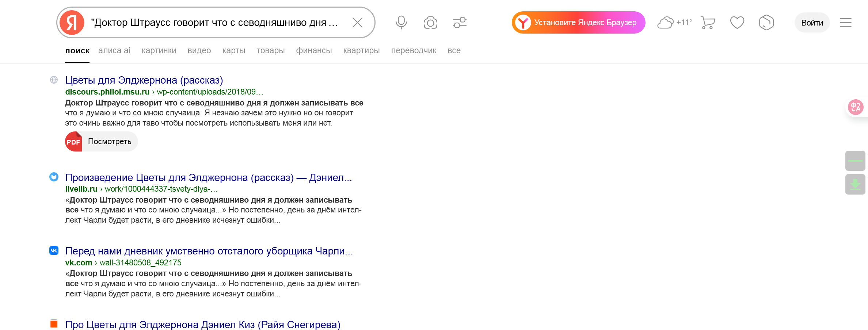Image resolution: width=868 pixels, height=330 pixels.
Task: Click the Войти login button
Action: pos(812,23)
